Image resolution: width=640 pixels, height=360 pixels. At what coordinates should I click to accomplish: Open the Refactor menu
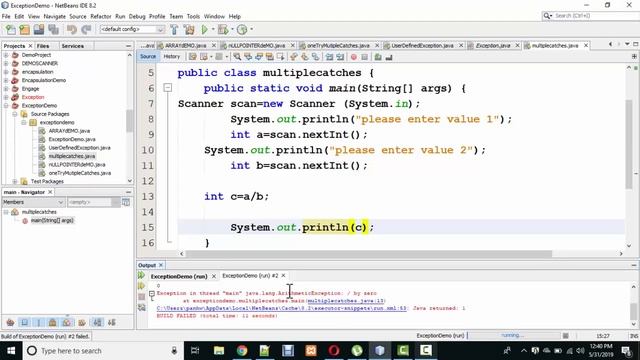click(x=101, y=16)
